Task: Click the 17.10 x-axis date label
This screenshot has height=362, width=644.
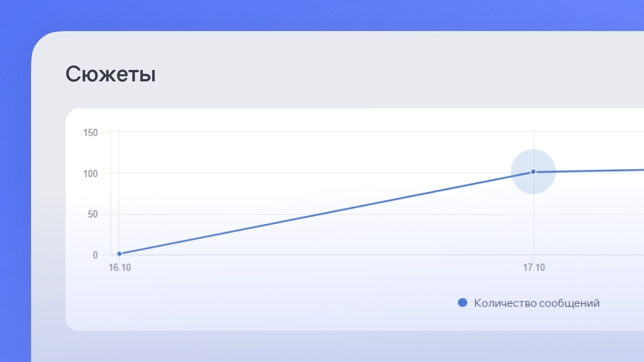Action: [533, 268]
